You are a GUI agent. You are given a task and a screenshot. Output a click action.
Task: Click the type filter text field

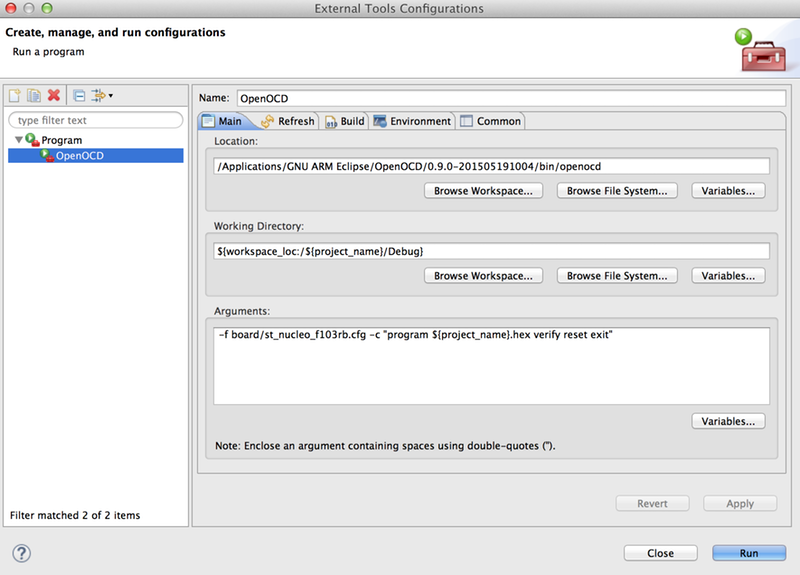point(96,120)
